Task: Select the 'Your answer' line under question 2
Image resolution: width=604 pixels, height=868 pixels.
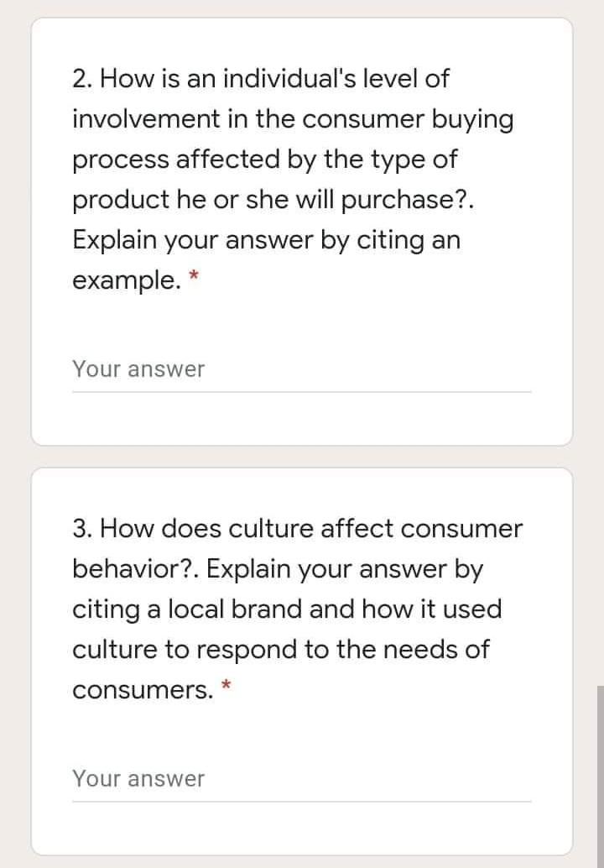Action: (138, 369)
